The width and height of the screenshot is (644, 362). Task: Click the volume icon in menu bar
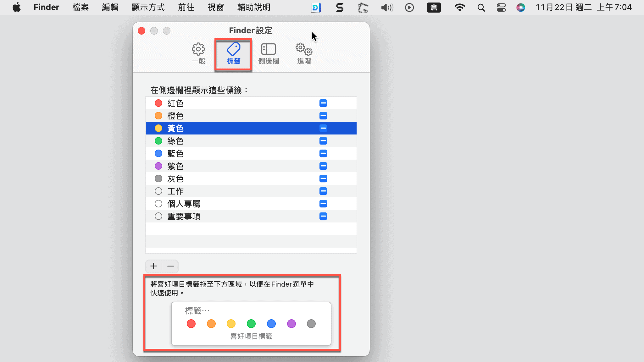[x=387, y=8]
